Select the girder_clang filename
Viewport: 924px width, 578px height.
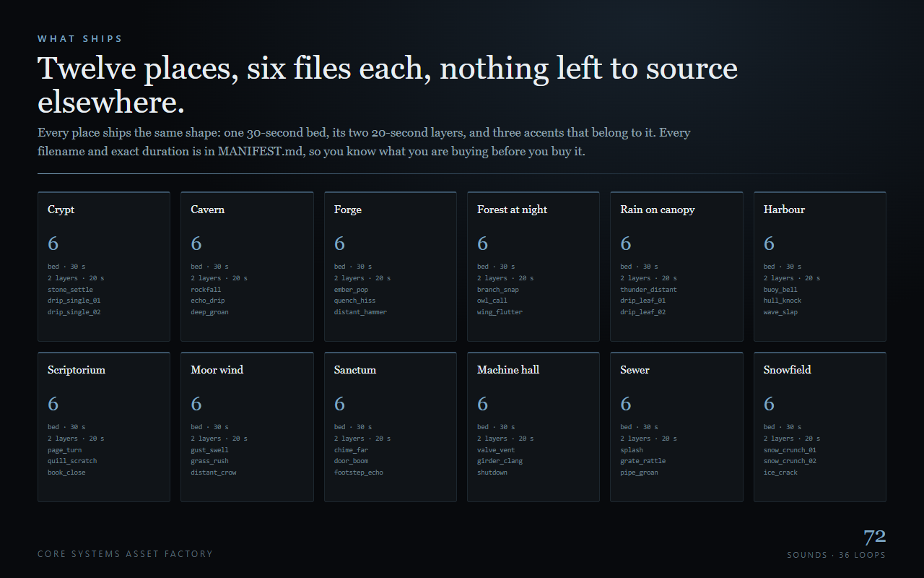pyautogui.click(x=500, y=461)
